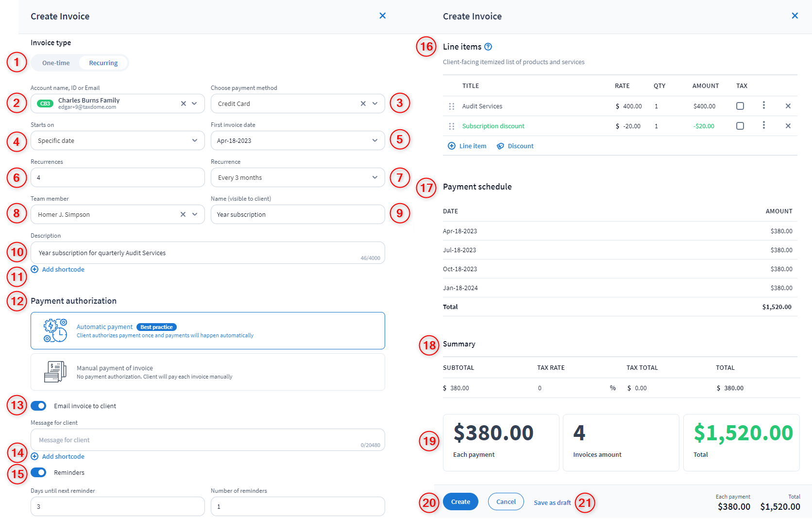The image size is (812, 519).
Task: Open the Starts on selector
Action: 193,140
